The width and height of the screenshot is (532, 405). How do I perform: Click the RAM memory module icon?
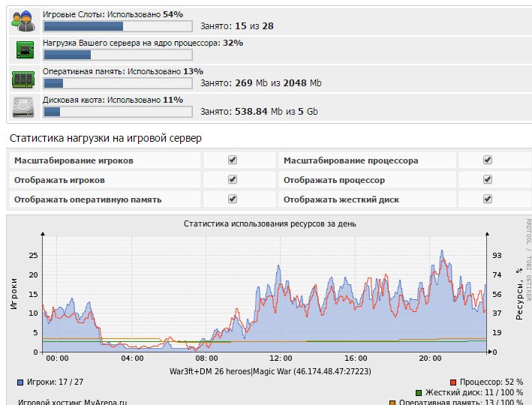(22, 78)
